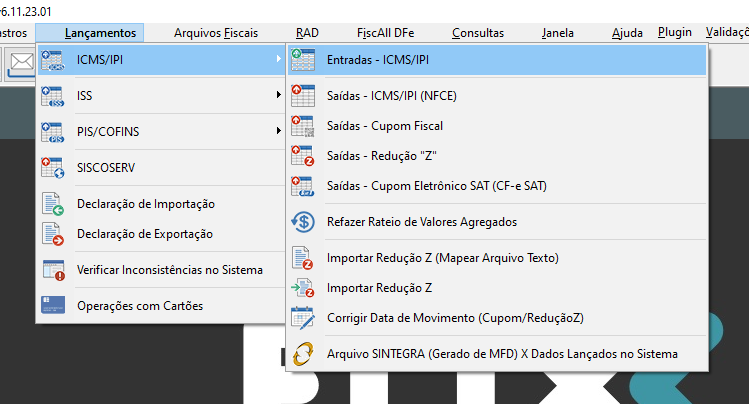Select Entradas - ICMS/IPI entry

click(497, 60)
